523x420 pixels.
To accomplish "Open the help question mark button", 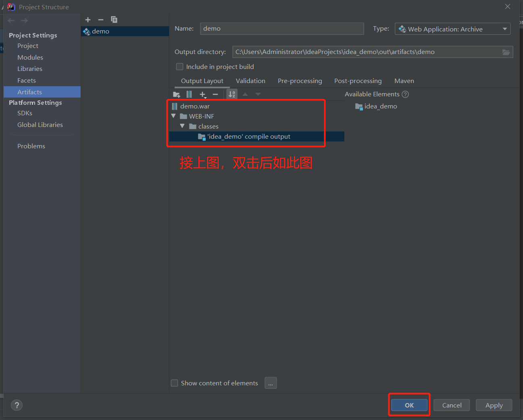I will [17, 405].
